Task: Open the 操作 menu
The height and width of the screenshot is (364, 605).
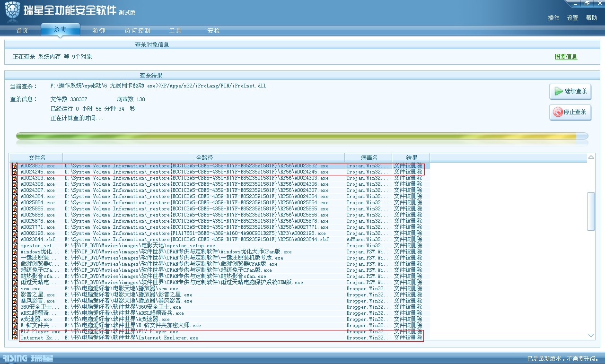Action: pos(553,18)
